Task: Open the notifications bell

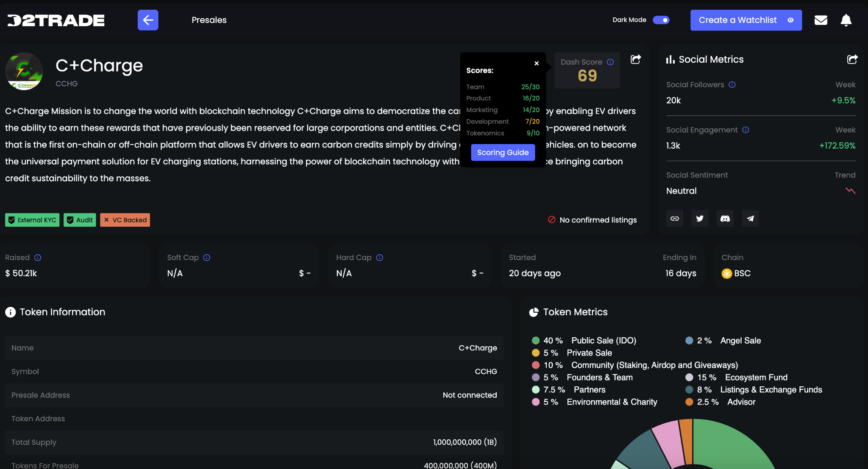Action: [846, 20]
